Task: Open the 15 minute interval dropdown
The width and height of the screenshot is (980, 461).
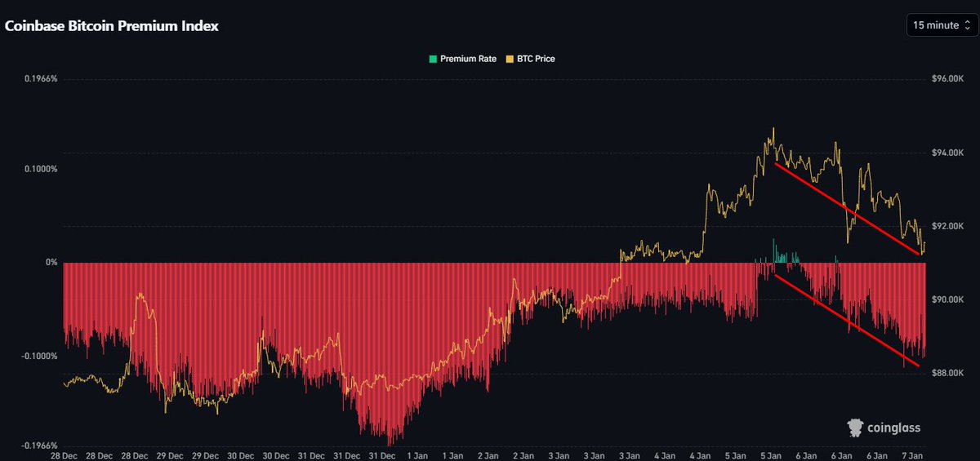Action: (941, 25)
